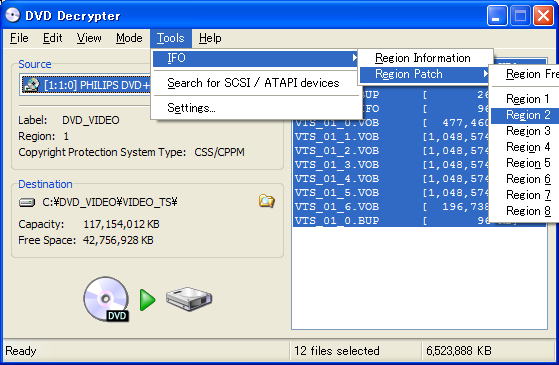This screenshot has height=365, width=559.
Task: Click the destination folder browse icon
Action: click(266, 201)
